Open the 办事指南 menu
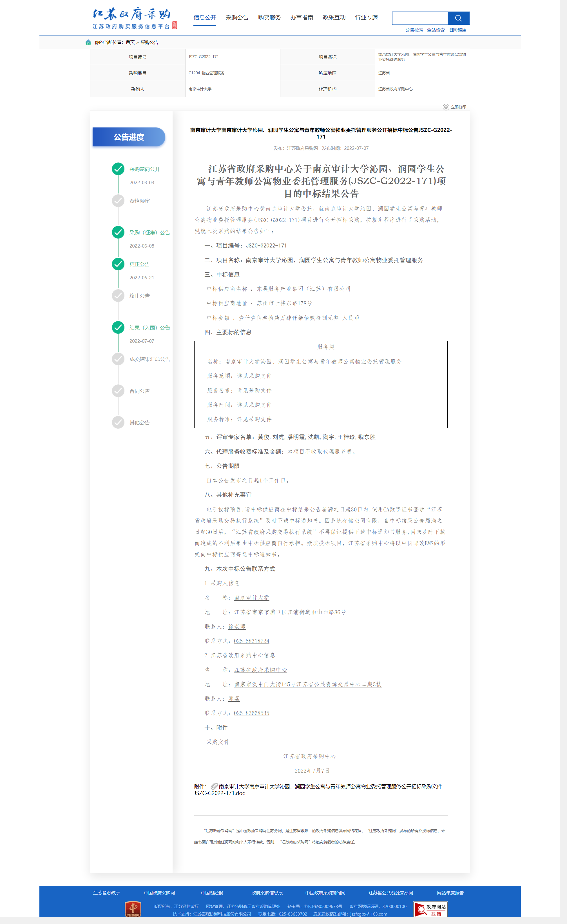567x924 pixels. 302,18
